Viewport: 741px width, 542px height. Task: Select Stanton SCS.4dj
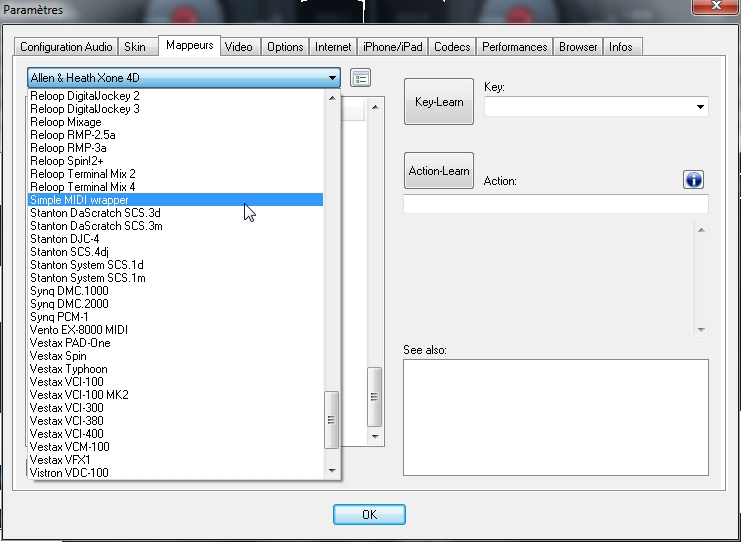(x=175, y=252)
